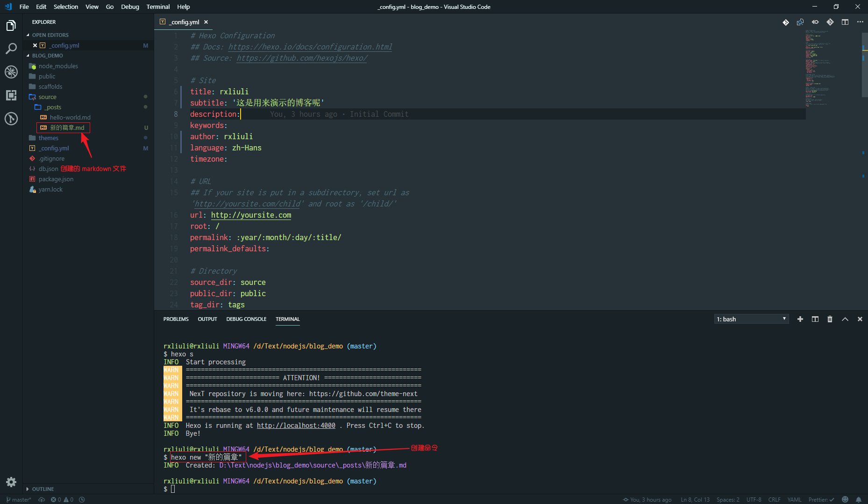Click the eye icon in the editor title bar
868x504 pixels.
(x=815, y=22)
